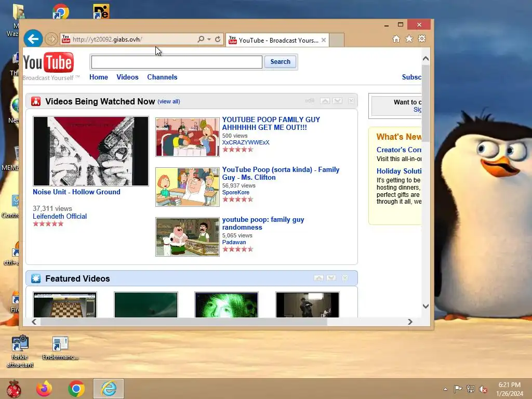Open Peter classroom video thumbnail
The width and height of the screenshot is (532, 399).
(188, 187)
